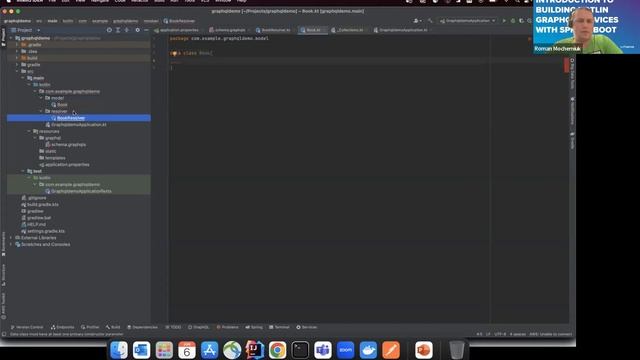The image size is (640, 360).
Task: Open App Store from the Dock
Action: 209,350
